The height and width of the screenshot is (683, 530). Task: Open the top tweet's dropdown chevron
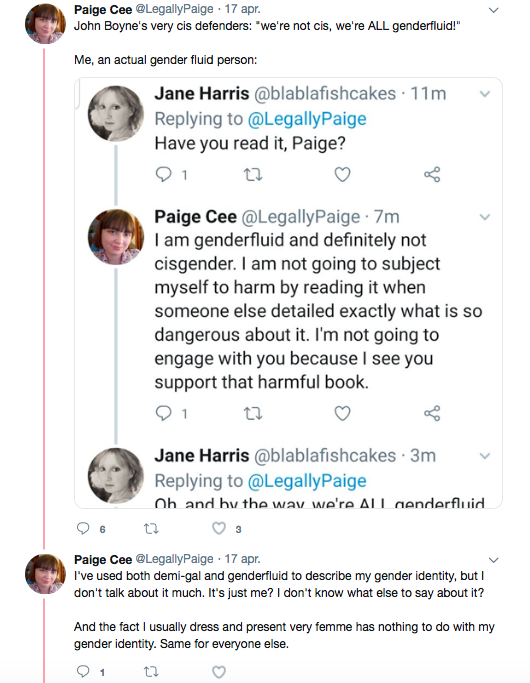pyautogui.click(x=493, y=10)
